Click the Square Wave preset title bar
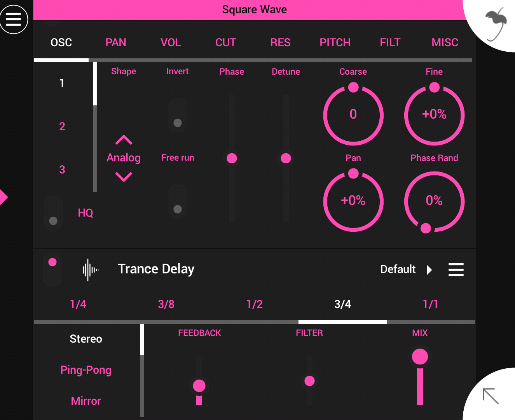Screen dimensions: 515x420 click(254, 10)
